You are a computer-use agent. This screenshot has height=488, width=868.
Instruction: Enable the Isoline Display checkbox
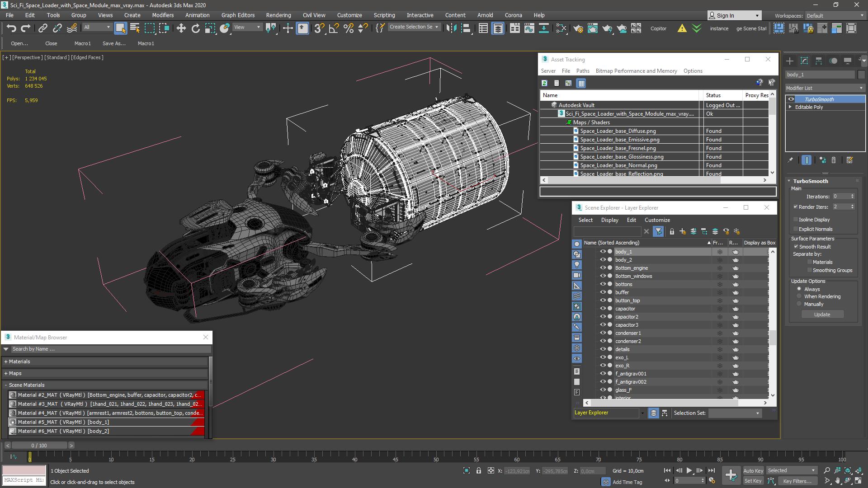(796, 220)
